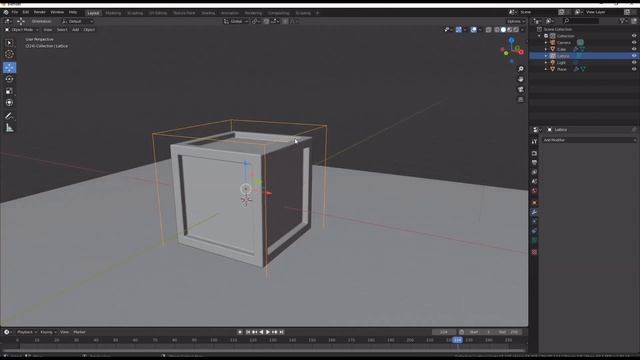This screenshot has width=640, height=360.
Task: Switch to the Layout workspace tab
Action: 93,13
